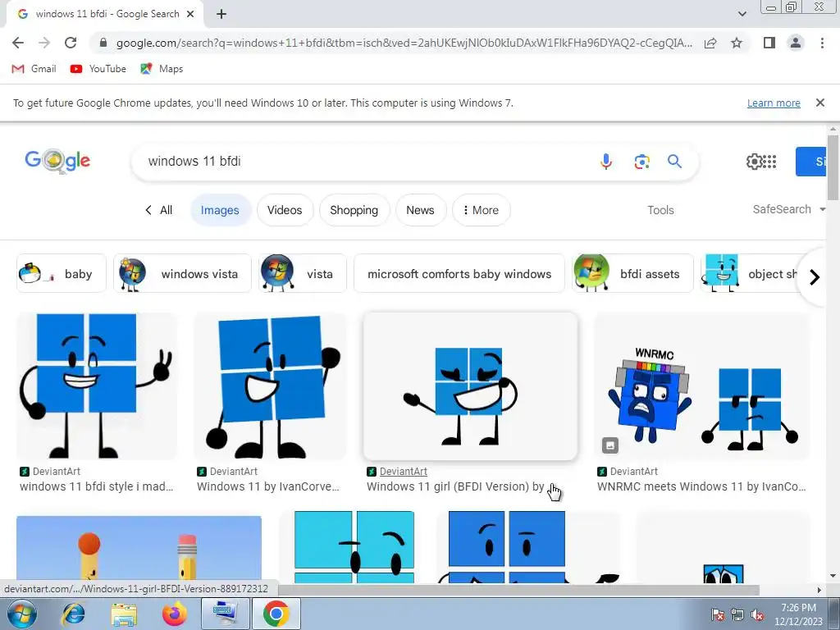Go back to the previous page
The height and width of the screenshot is (630, 840).
(18, 43)
